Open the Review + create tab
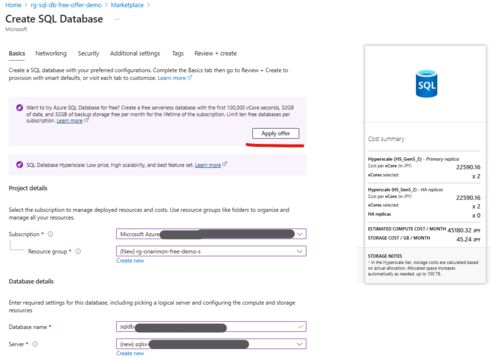500x361 pixels. [x=215, y=53]
